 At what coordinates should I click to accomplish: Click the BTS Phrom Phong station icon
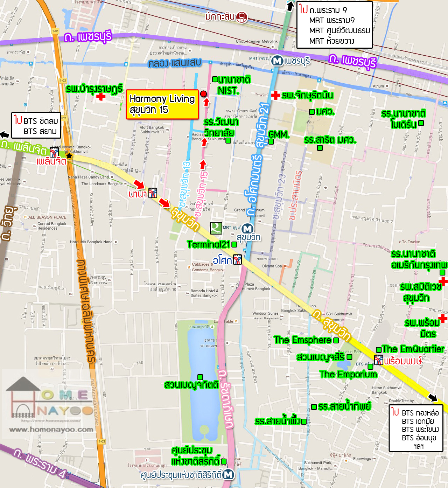tap(378, 360)
